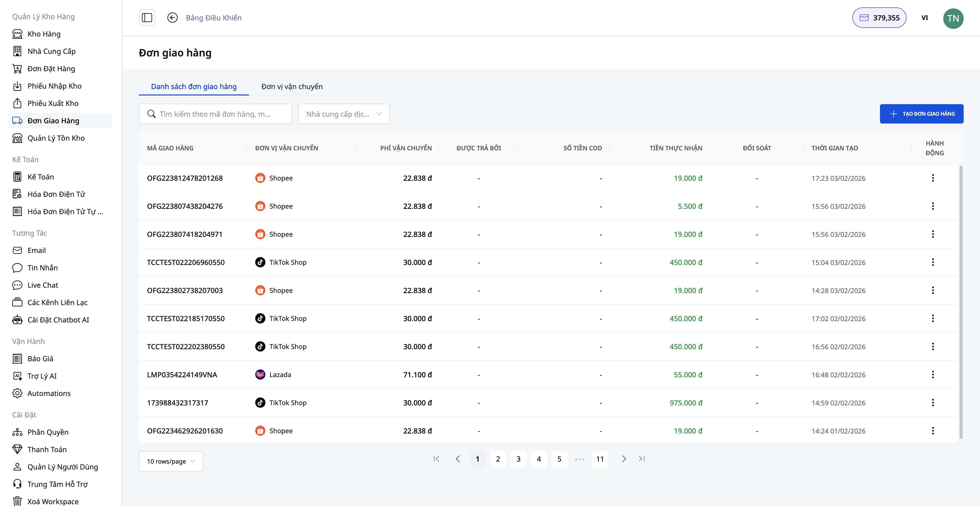The height and width of the screenshot is (506, 980).
Task: Click the sidebar collapse toggle
Action: [147, 18]
